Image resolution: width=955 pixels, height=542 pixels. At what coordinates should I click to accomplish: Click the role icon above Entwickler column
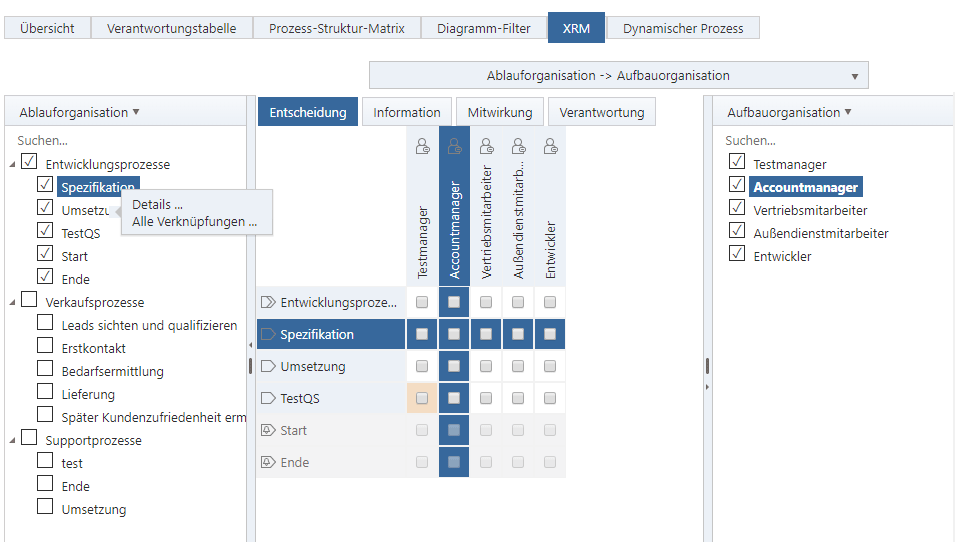(x=550, y=147)
